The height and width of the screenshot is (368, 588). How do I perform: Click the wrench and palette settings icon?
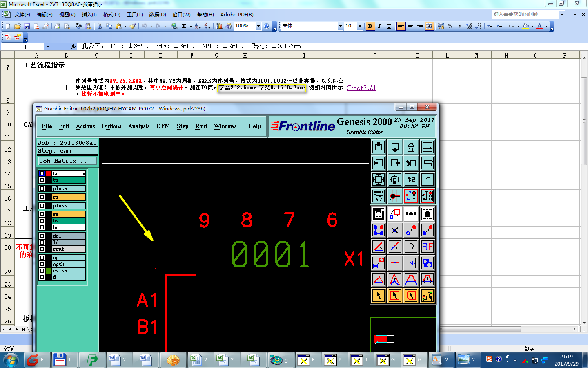click(379, 196)
